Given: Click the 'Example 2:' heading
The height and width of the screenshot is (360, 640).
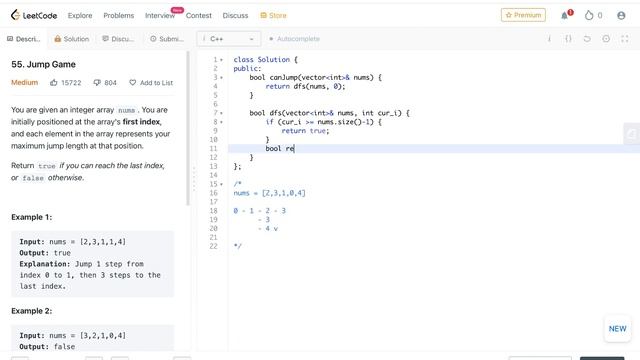Looking at the screenshot, I should point(31,311).
